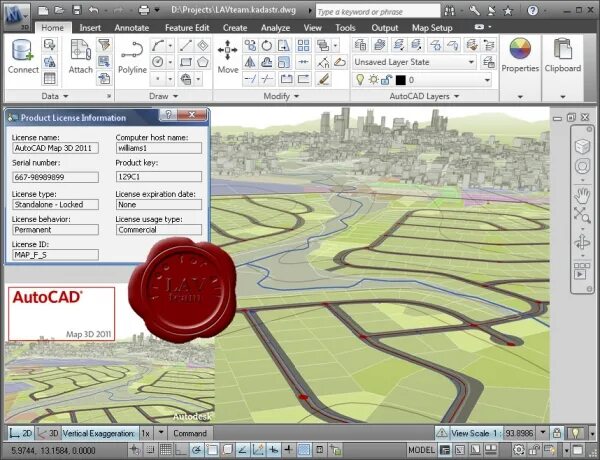Click the Zoom Extents icon in navigation bar
This screenshot has height=460, width=600.
(582, 215)
